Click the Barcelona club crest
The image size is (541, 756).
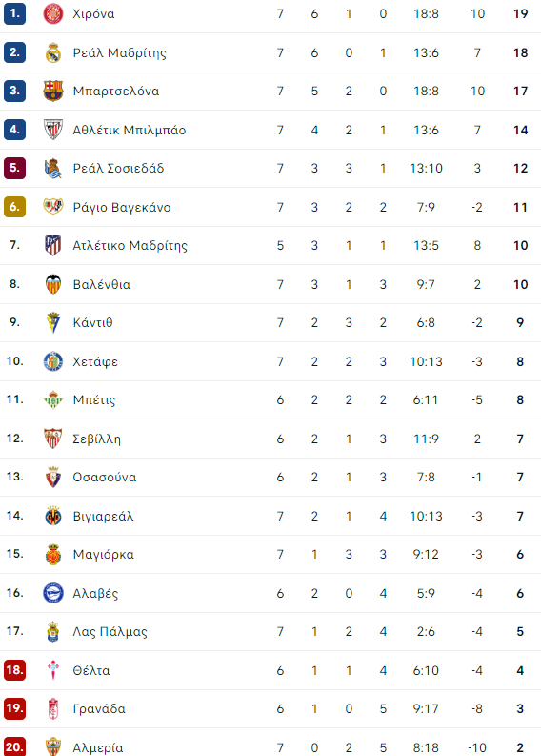pos(53,91)
